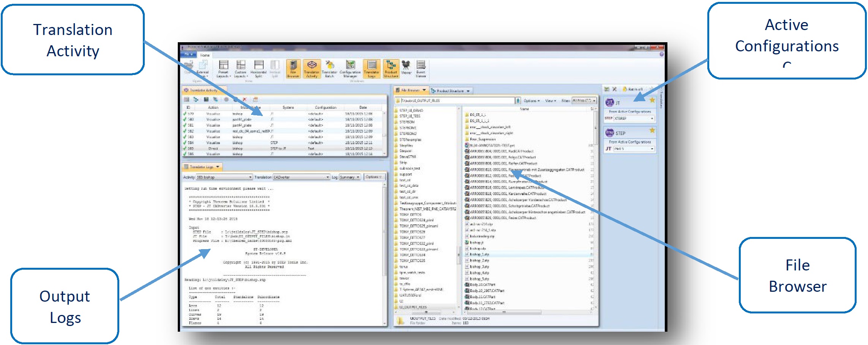Sort activity list by Configuration column
The image size is (868, 345).
pyautogui.click(x=326, y=107)
